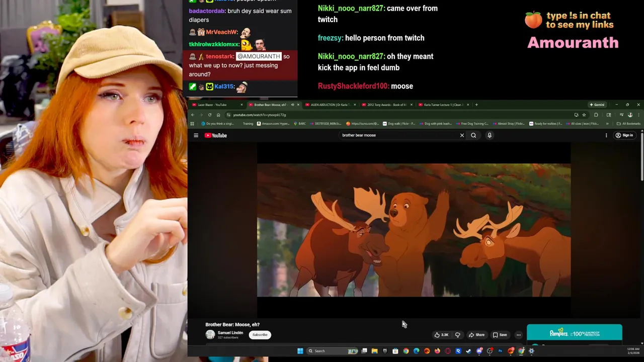The image size is (644, 362).
Task: Click the video player showing the moose scene
Action: (x=414, y=230)
